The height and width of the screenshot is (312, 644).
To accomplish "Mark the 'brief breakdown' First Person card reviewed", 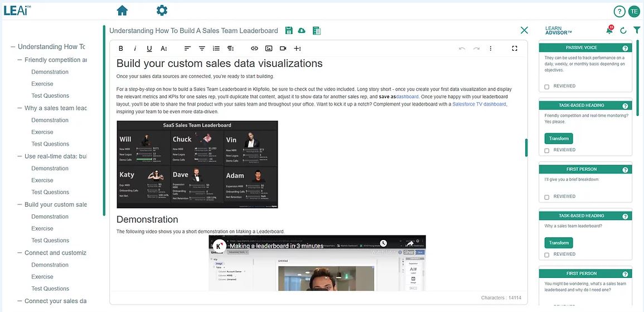I will coord(547,197).
